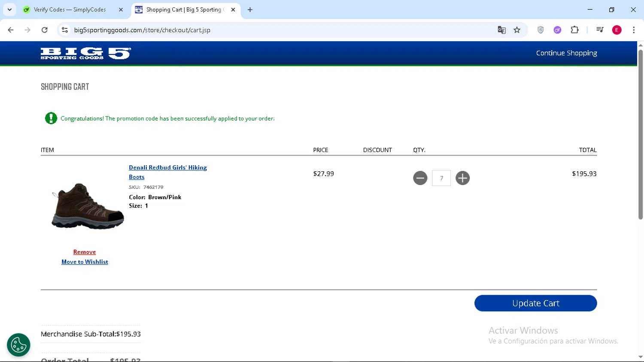Image resolution: width=644 pixels, height=362 pixels.
Task: Remove the item from cart
Action: pyautogui.click(x=85, y=252)
